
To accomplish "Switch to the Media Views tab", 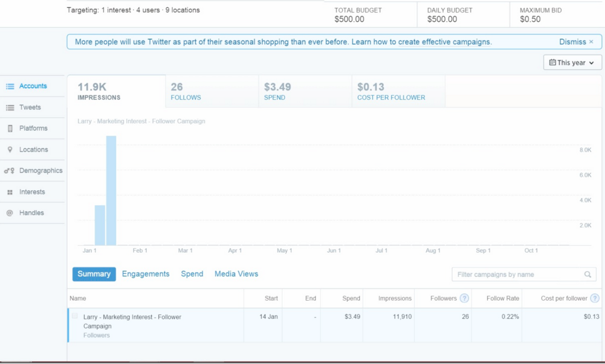I will point(236,274).
